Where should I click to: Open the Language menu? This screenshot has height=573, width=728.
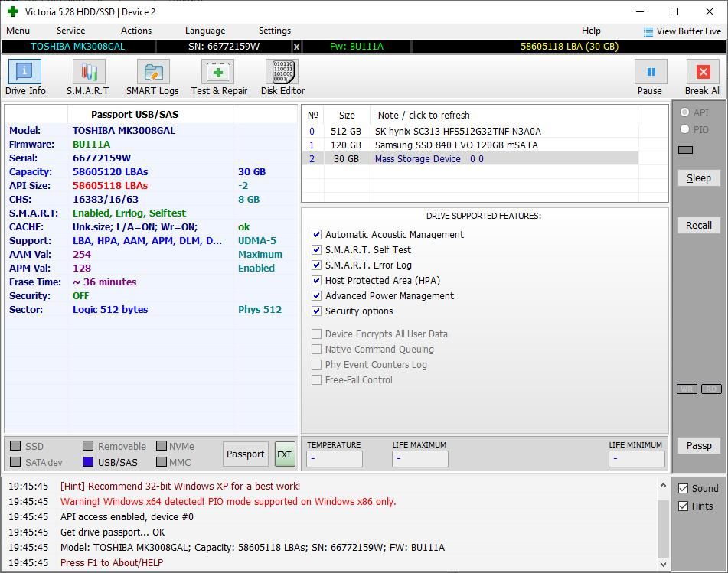coord(204,31)
